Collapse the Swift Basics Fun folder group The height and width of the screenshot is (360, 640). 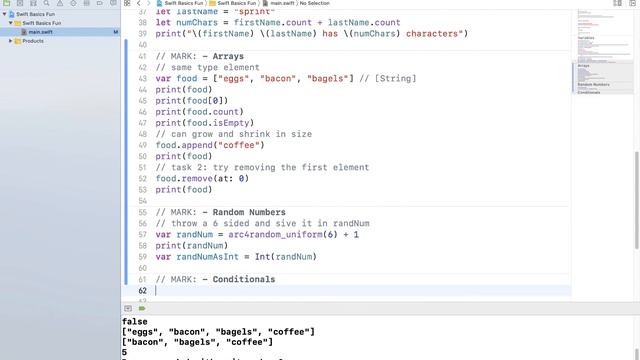click(11, 23)
